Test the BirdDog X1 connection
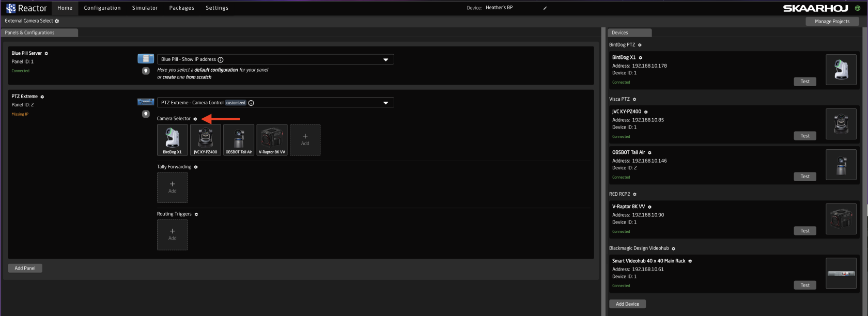868x316 pixels. pos(805,82)
